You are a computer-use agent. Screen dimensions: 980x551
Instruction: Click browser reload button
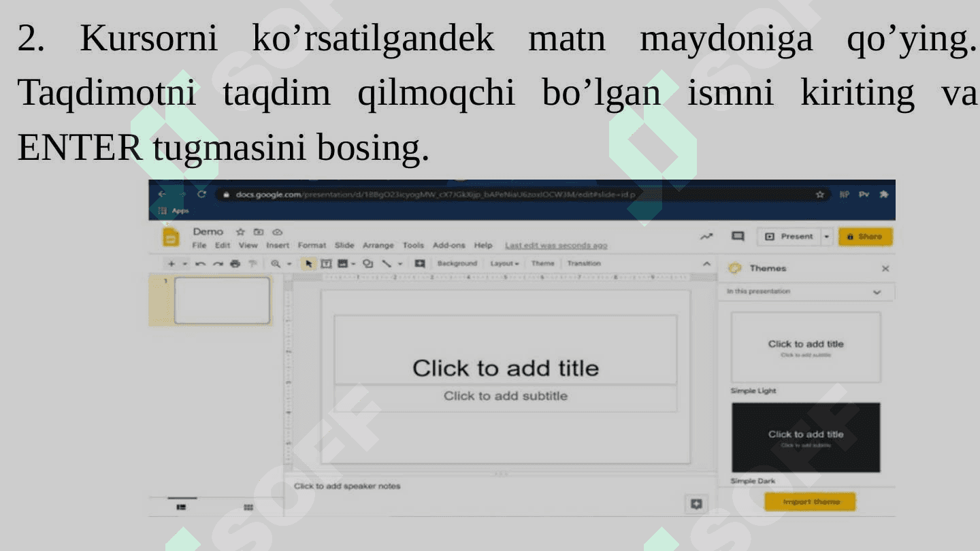click(201, 195)
